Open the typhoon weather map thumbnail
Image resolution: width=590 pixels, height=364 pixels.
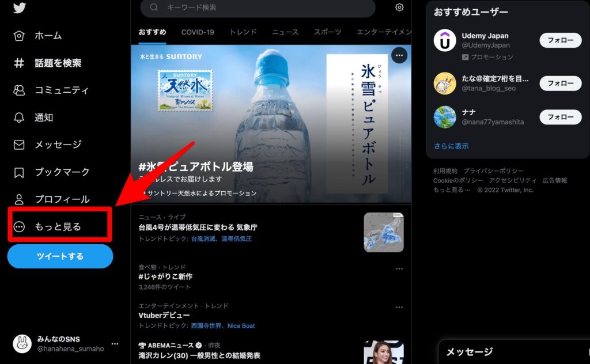click(x=383, y=232)
